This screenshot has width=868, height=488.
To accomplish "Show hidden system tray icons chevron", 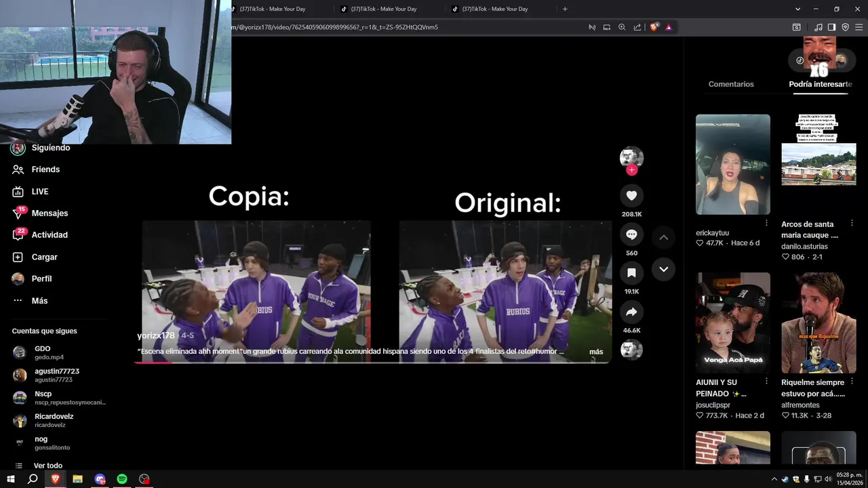I will pyautogui.click(x=774, y=479).
